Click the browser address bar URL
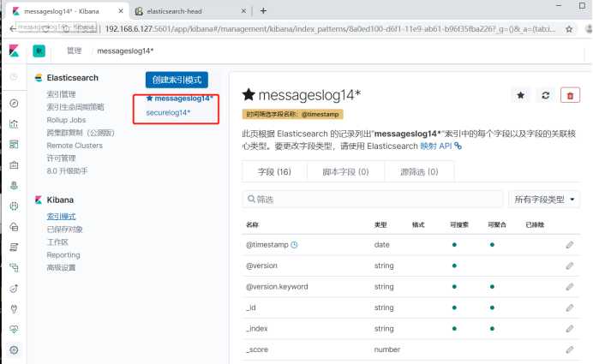593x364 pixels. coord(330,29)
